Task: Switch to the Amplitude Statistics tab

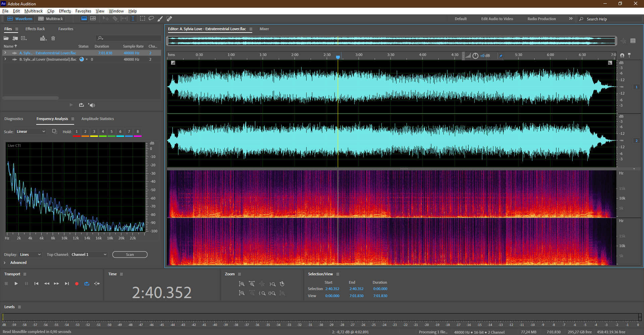Action: point(98,119)
